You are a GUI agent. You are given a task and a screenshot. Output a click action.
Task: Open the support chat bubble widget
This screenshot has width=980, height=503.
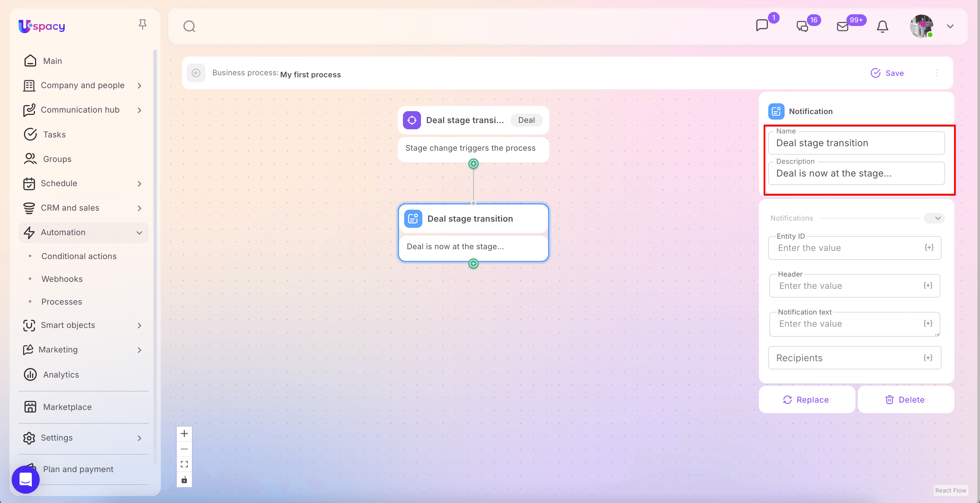pos(25,479)
